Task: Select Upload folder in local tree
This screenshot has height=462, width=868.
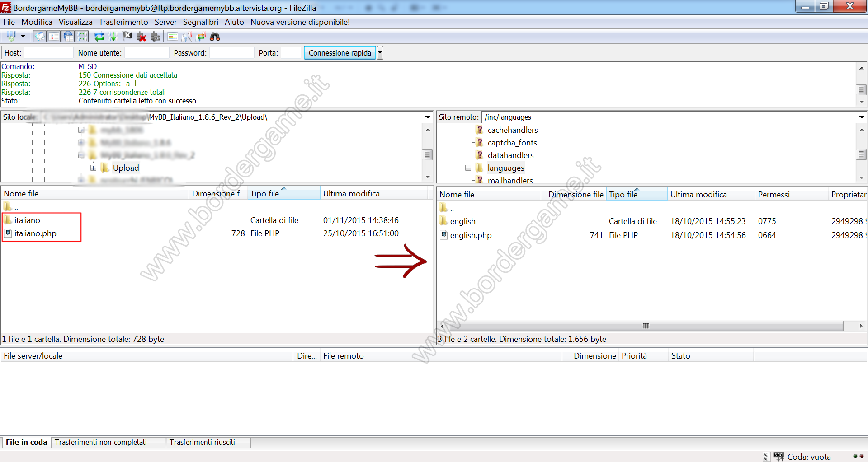Action: (x=126, y=168)
